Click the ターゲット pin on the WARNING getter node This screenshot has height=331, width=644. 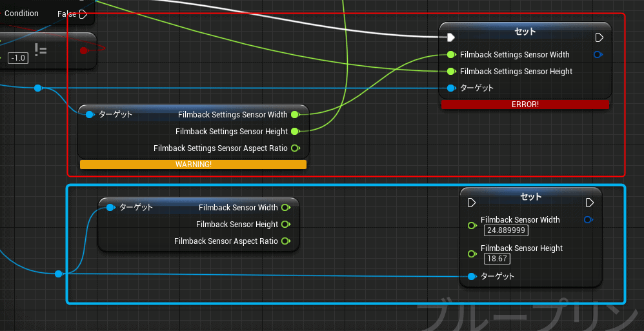[90, 115]
